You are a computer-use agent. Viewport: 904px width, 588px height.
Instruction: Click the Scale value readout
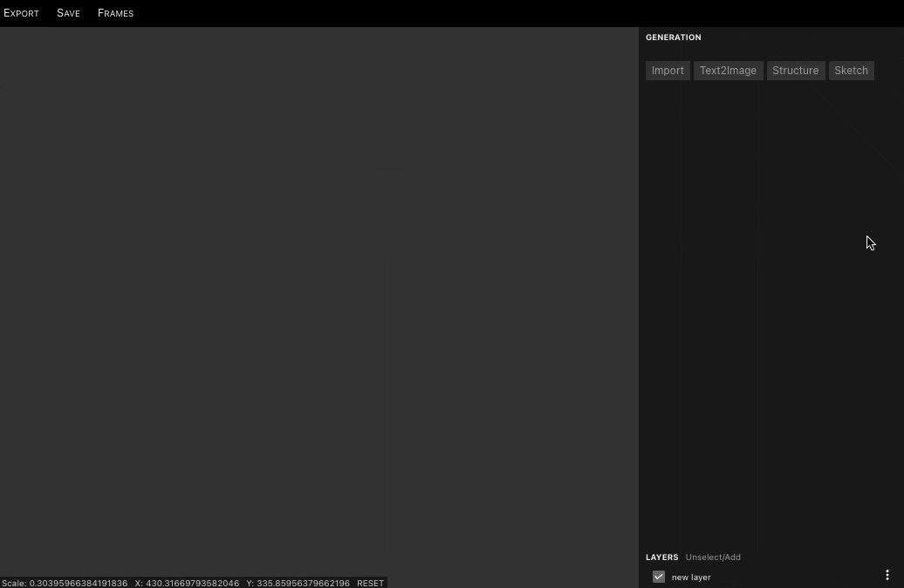tap(65, 583)
